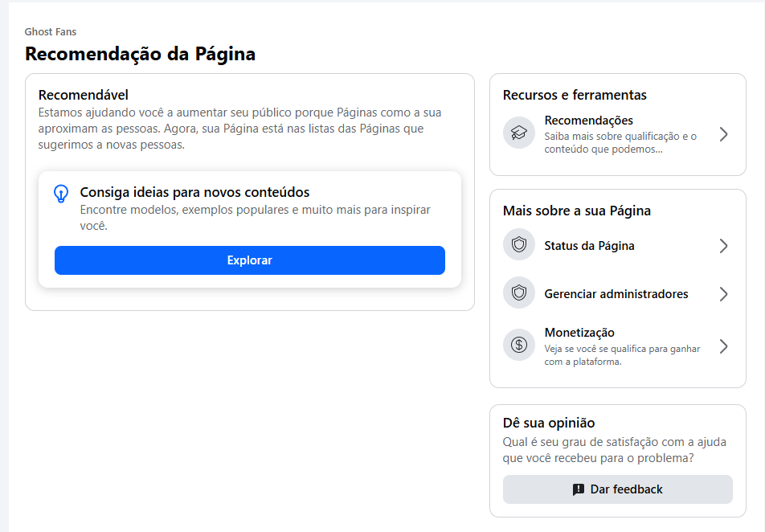Click the Dar feedback button
This screenshot has height=532, width=765.
pyautogui.click(x=618, y=489)
